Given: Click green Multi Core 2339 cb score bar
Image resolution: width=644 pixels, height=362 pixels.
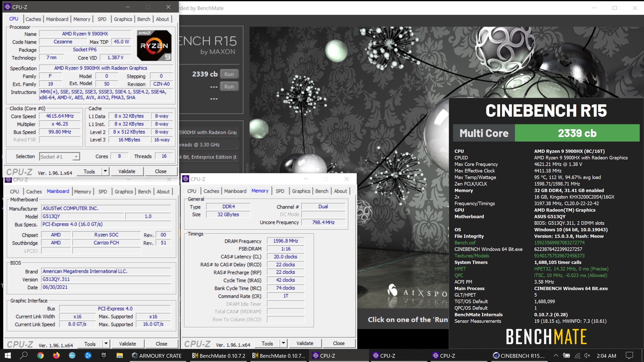Looking at the screenshot, I should (x=577, y=133).
